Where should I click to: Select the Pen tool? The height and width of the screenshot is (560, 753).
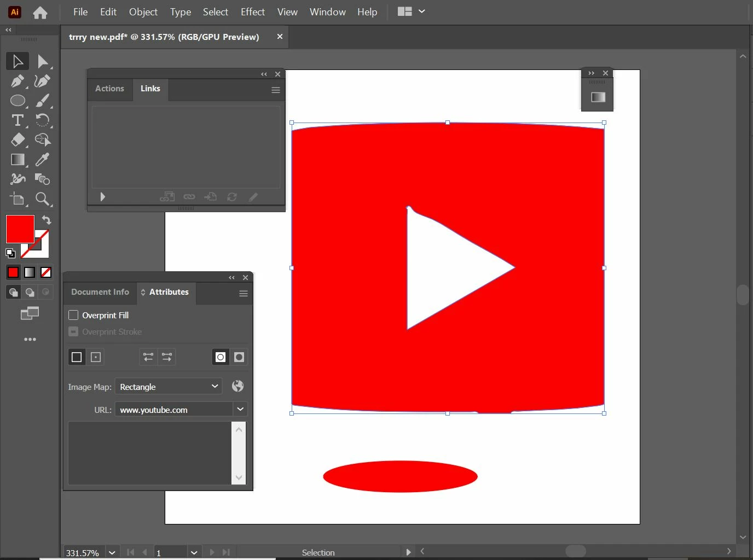tap(18, 81)
